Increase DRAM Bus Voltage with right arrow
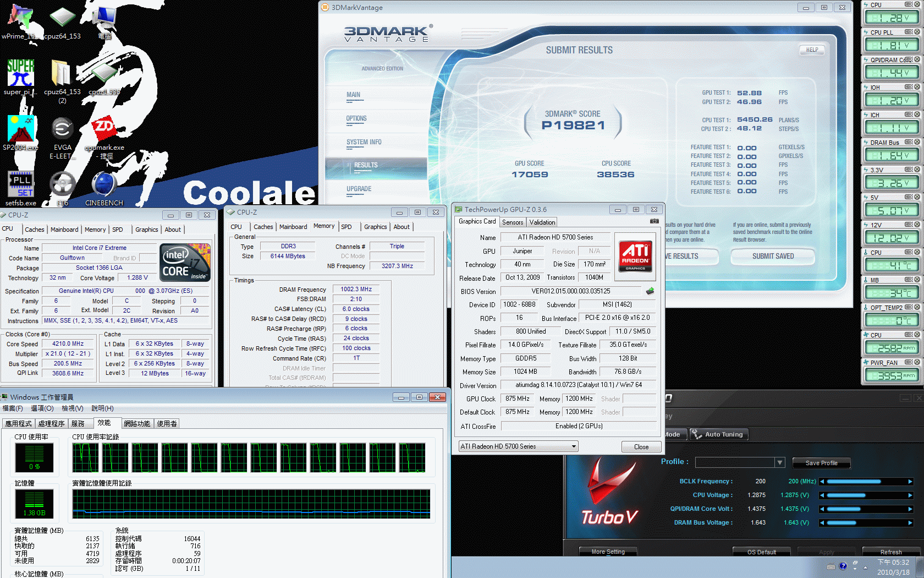Viewport: 924px width, 578px height. (910, 523)
